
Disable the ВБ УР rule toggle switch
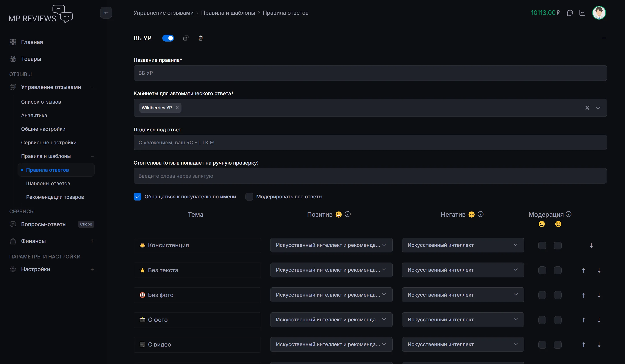(x=168, y=38)
